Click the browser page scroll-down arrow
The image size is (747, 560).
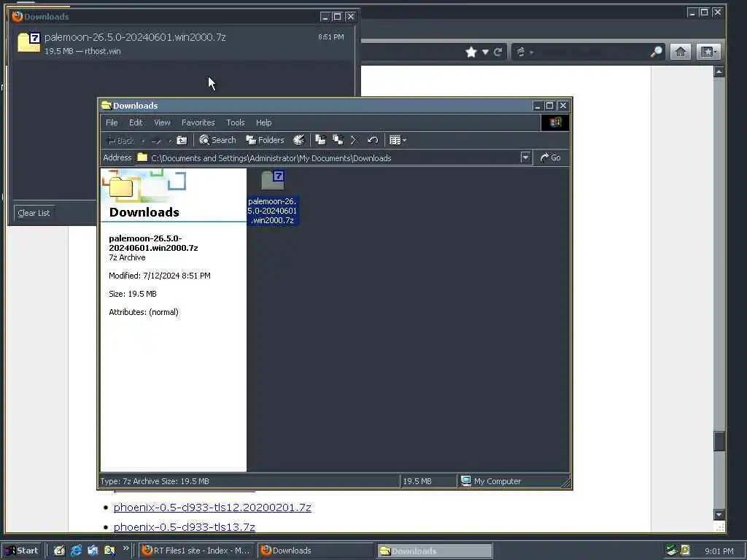point(719,514)
